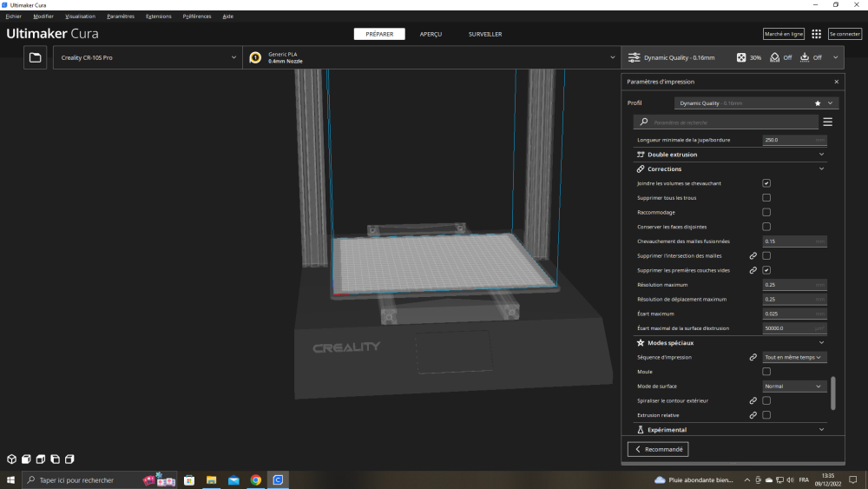Enable Supprimer tous les trous checkbox

(766, 198)
